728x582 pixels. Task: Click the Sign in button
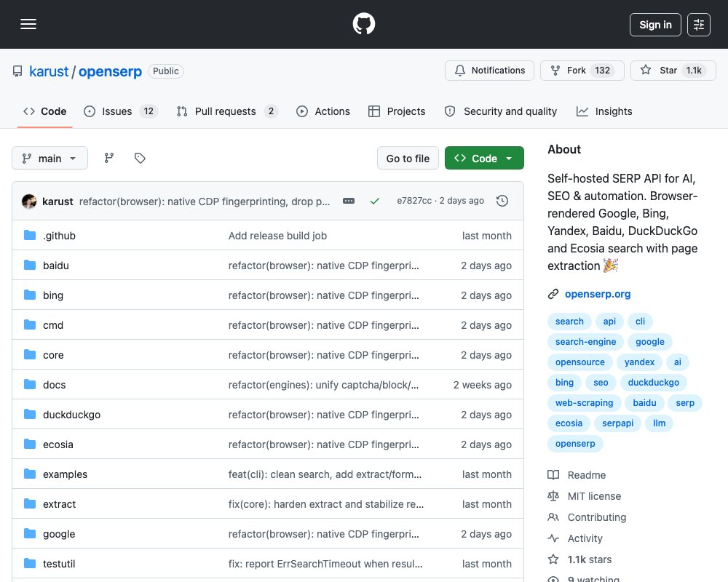[655, 25]
